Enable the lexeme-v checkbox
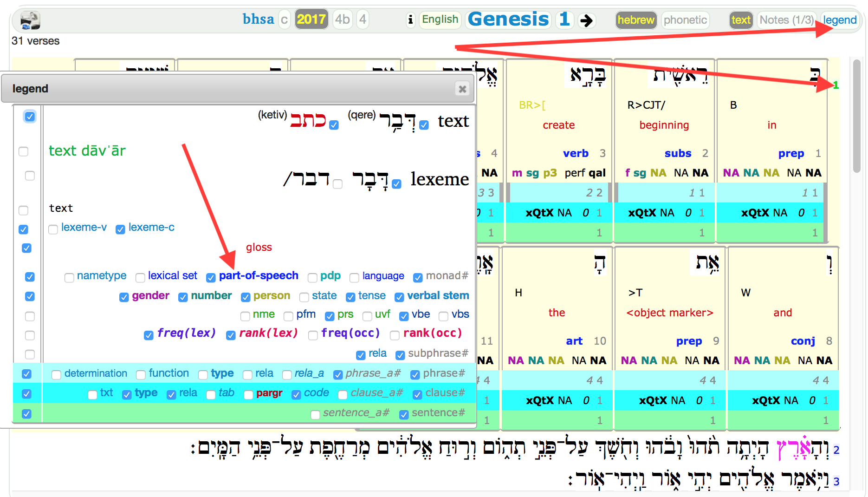 pyautogui.click(x=53, y=229)
